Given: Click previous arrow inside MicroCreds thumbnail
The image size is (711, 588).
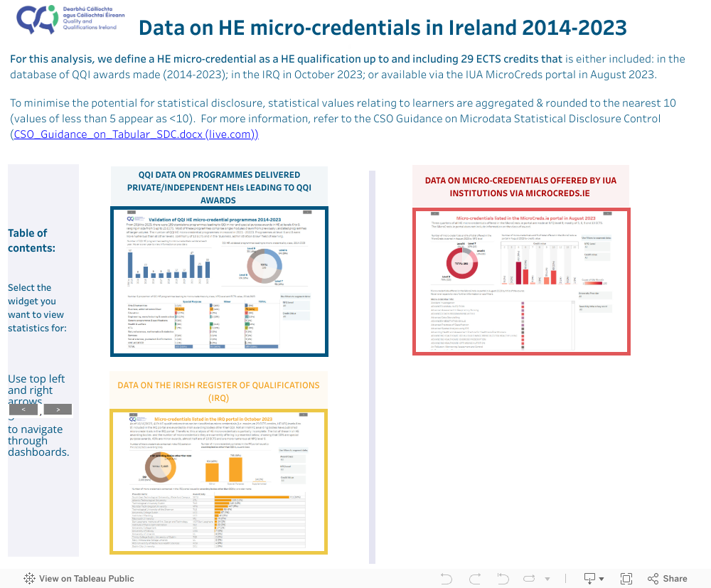Looking at the screenshot, I should (434, 213).
